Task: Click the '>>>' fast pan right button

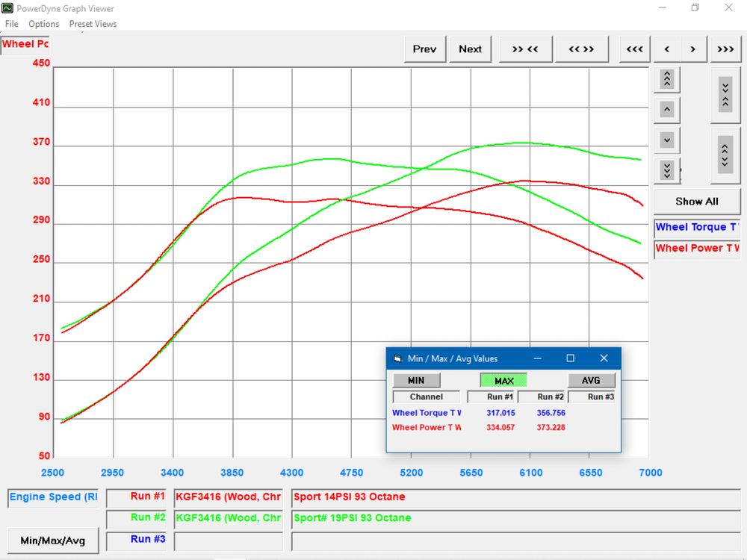Action: coord(725,49)
